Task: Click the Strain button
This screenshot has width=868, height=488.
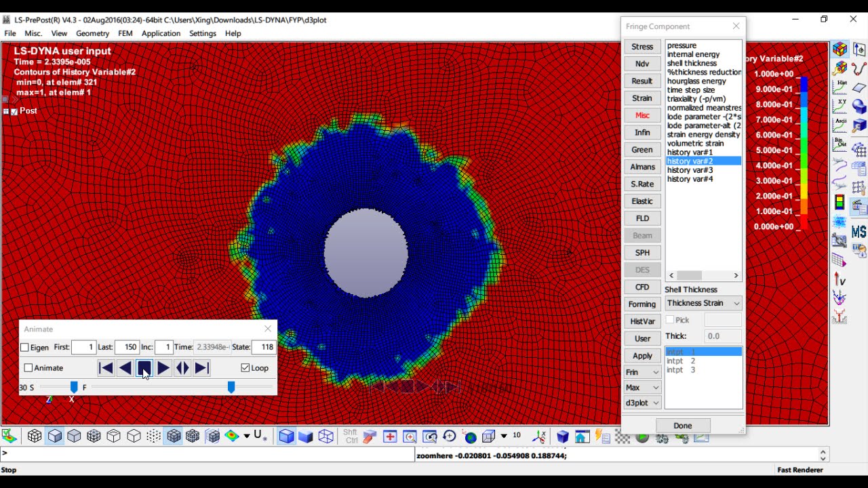Action: (x=642, y=98)
